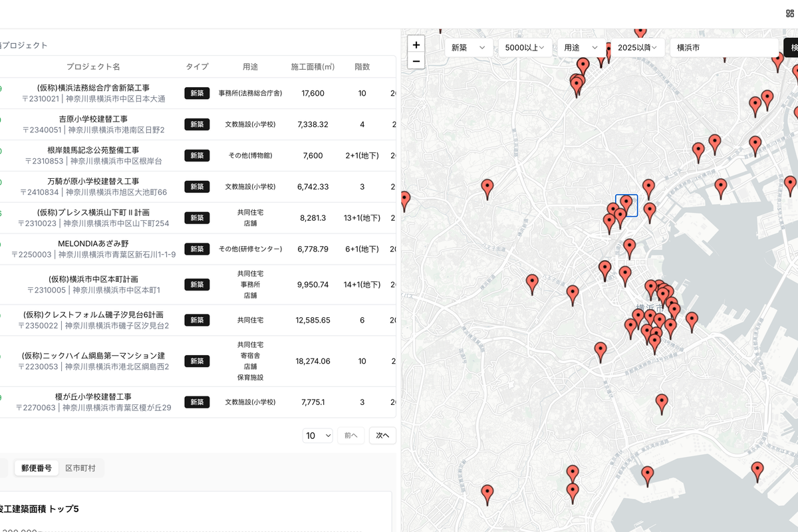Click area value 18,274.06
Viewport: 798px width, 532px height.
(313, 361)
